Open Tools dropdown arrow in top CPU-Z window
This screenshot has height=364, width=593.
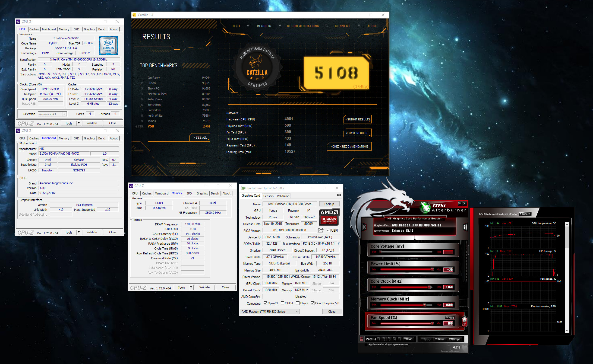click(x=78, y=123)
